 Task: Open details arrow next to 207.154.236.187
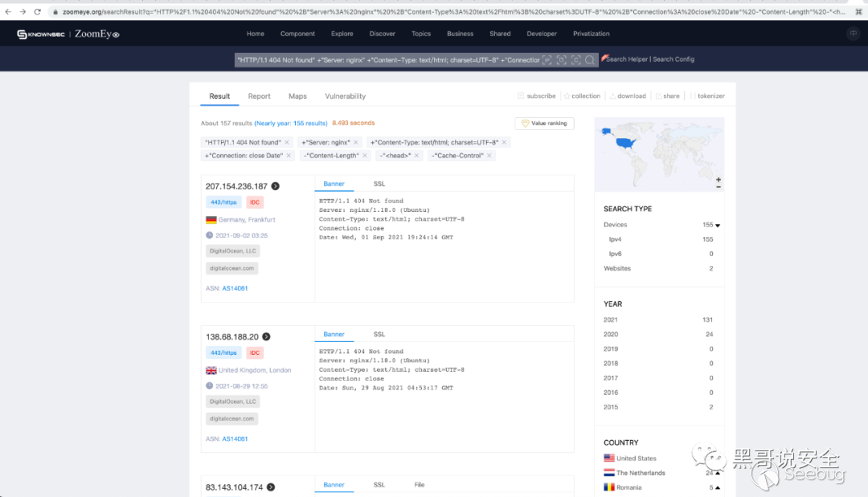[x=275, y=186]
